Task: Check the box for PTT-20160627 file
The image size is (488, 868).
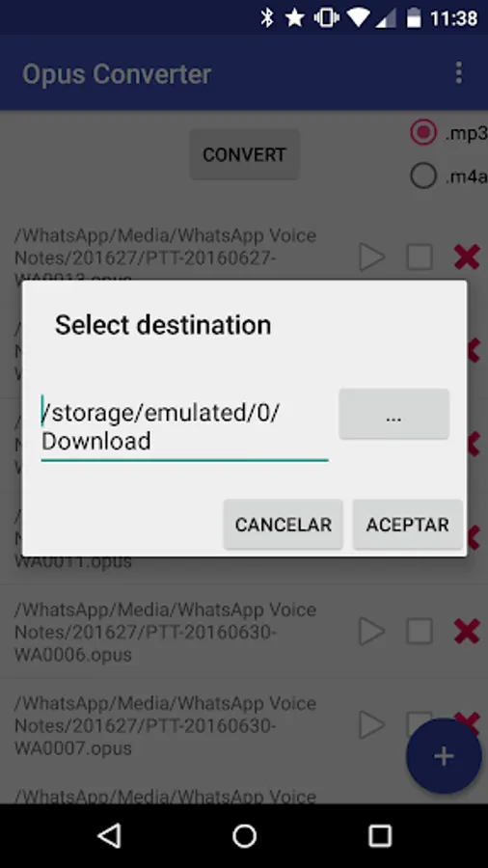Action: (x=420, y=258)
